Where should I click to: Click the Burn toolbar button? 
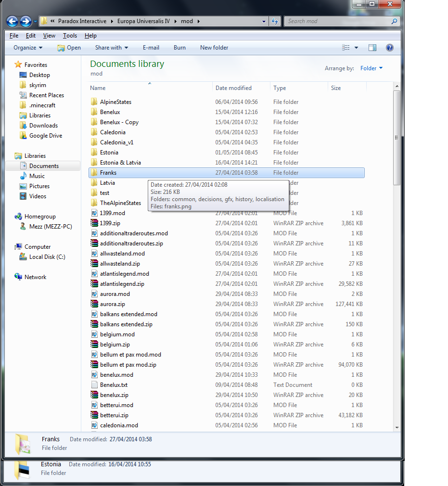tap(179, 48)
